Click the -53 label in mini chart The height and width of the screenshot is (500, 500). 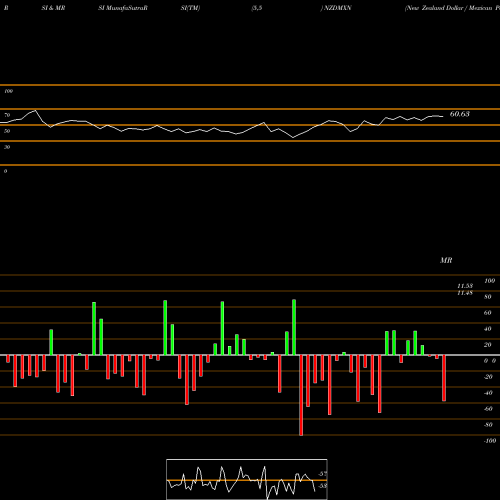tap(322, 486)
